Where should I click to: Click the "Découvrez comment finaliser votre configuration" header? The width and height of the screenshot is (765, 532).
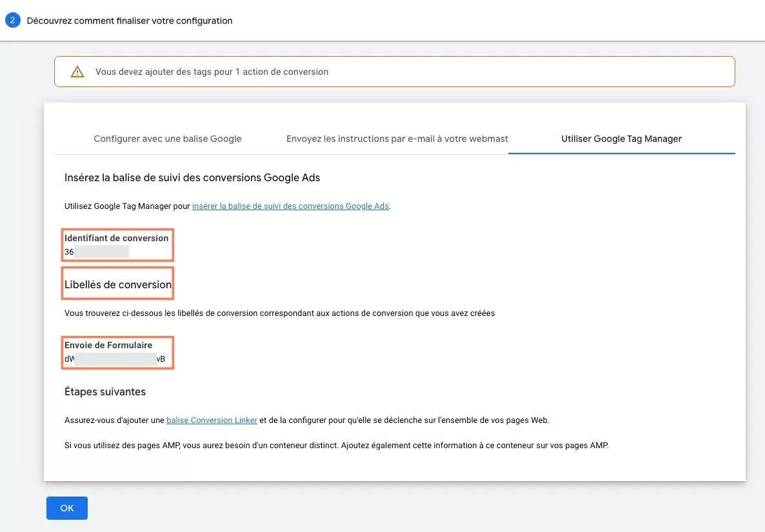pos(128,20)
